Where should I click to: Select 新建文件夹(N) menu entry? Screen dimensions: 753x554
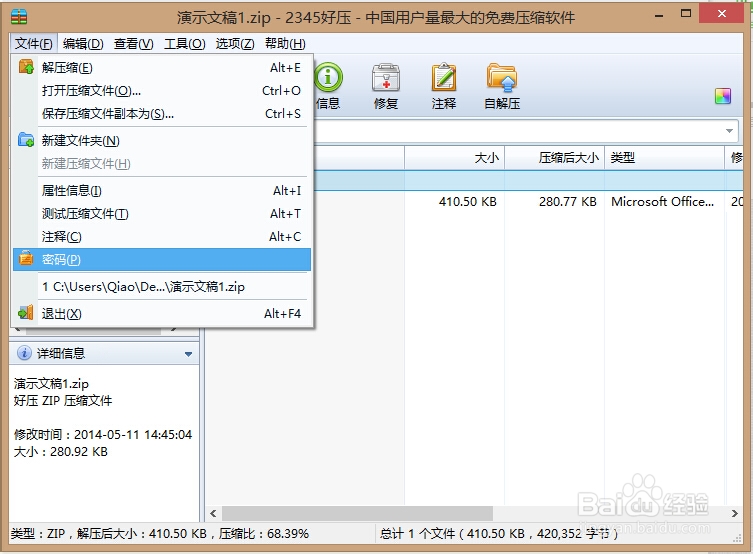(x=162, y=141)
